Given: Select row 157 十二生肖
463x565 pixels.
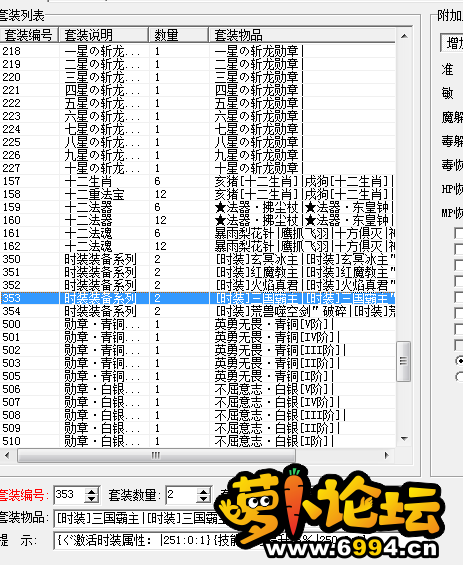Looking at the screenshot, I should [x=197, y=181].
